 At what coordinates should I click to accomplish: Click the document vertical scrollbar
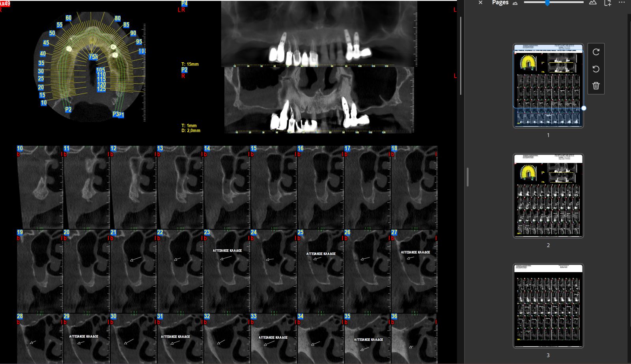pos(461,55)
